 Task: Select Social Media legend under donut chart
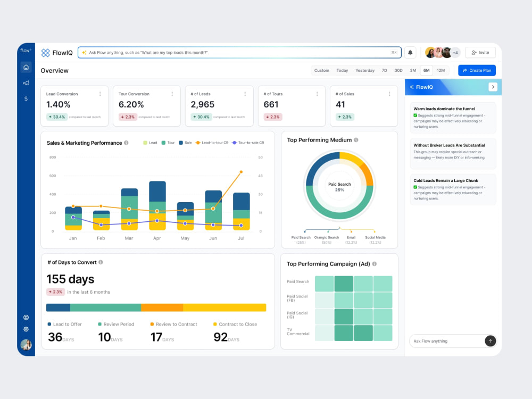(x=375, y=239)
